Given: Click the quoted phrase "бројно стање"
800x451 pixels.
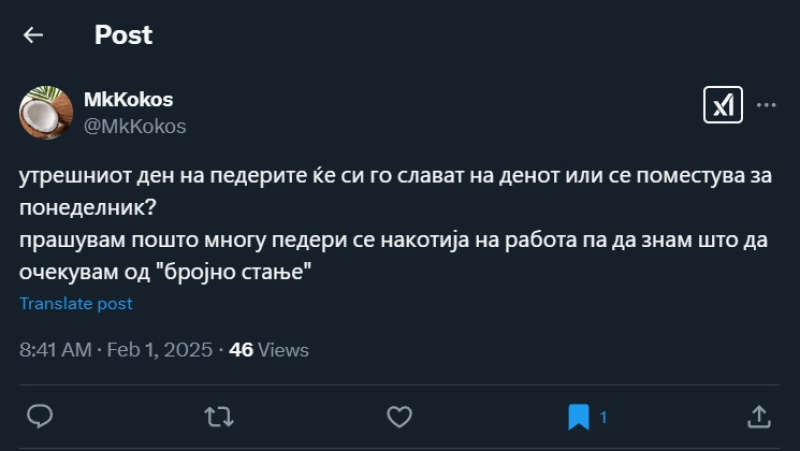Looking at the screenshot, I should tap(239, 271).
